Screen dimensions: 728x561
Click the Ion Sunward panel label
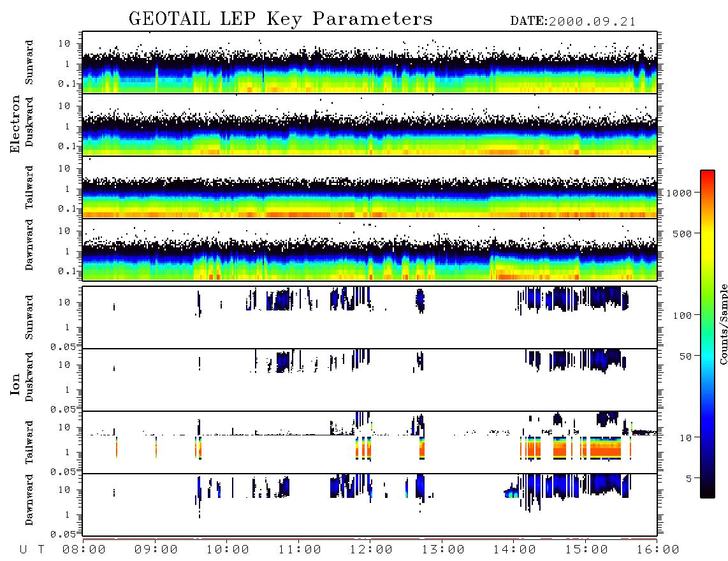click(29, 317)
